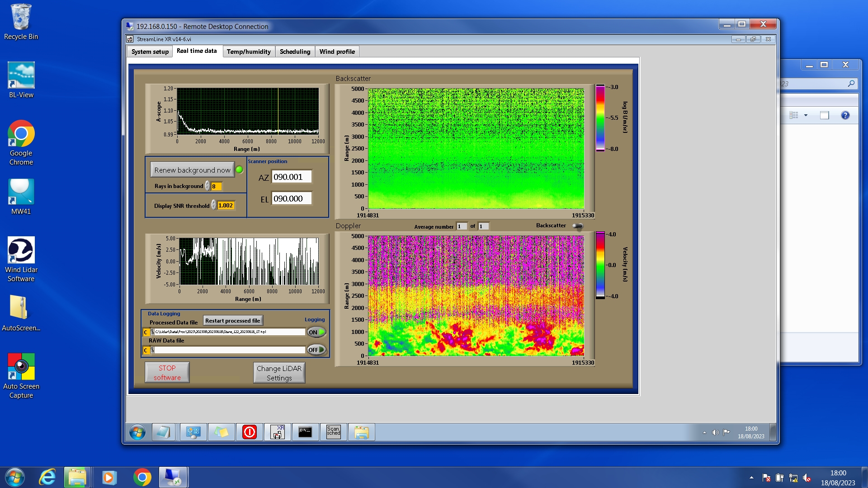Viewport: 868px width, 488px height.
Task: Open Notepad from the remote taskbar
Action: pos(164,432)
